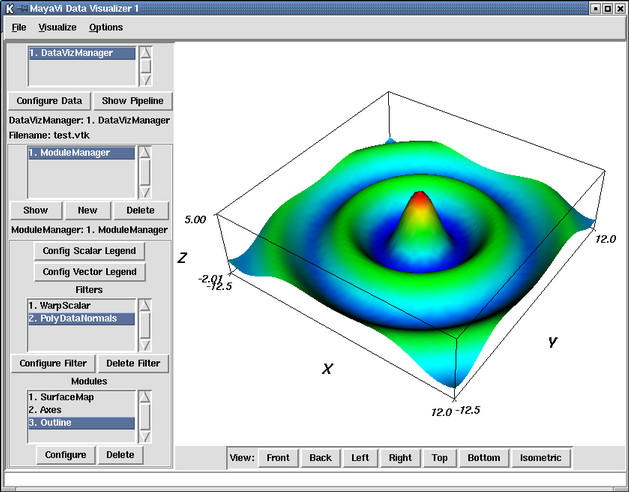Delete the selected module manager
This screenshot has width=629, height=492.
point(140,210)
